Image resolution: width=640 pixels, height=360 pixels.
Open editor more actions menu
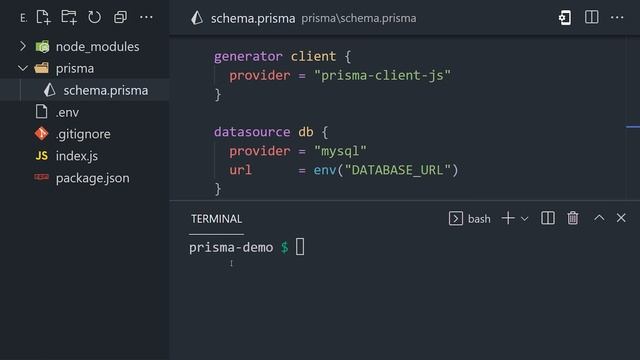click(617, 18)
